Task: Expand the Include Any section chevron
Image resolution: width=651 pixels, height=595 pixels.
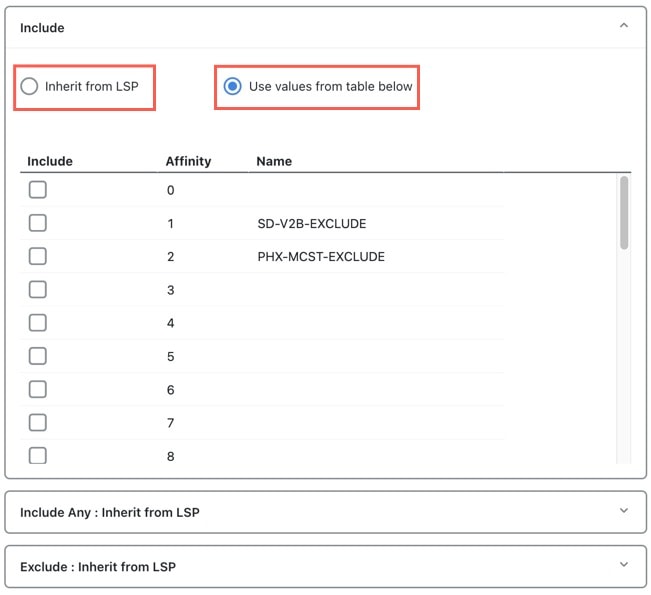Action: click(x=624, y=510)
